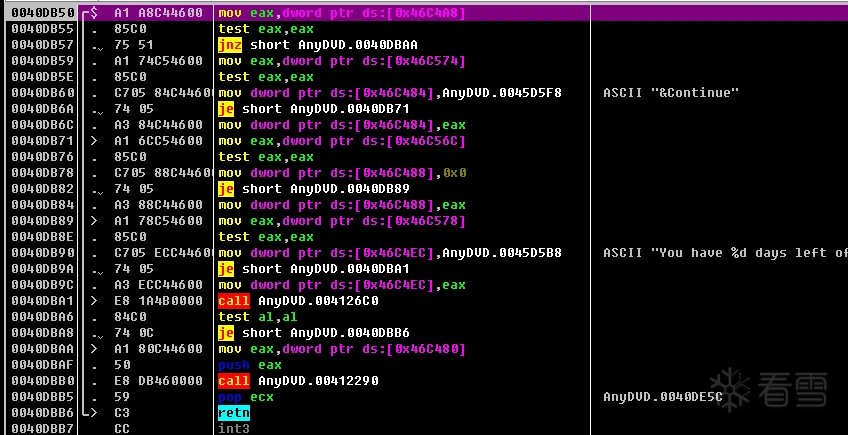
Task: Select the test al,al instruction
Action: [257, 317]
